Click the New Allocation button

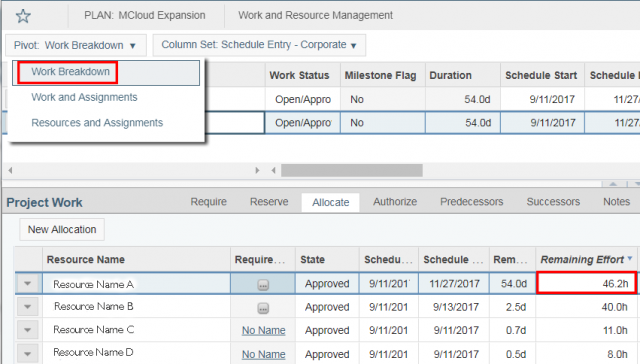62,229
